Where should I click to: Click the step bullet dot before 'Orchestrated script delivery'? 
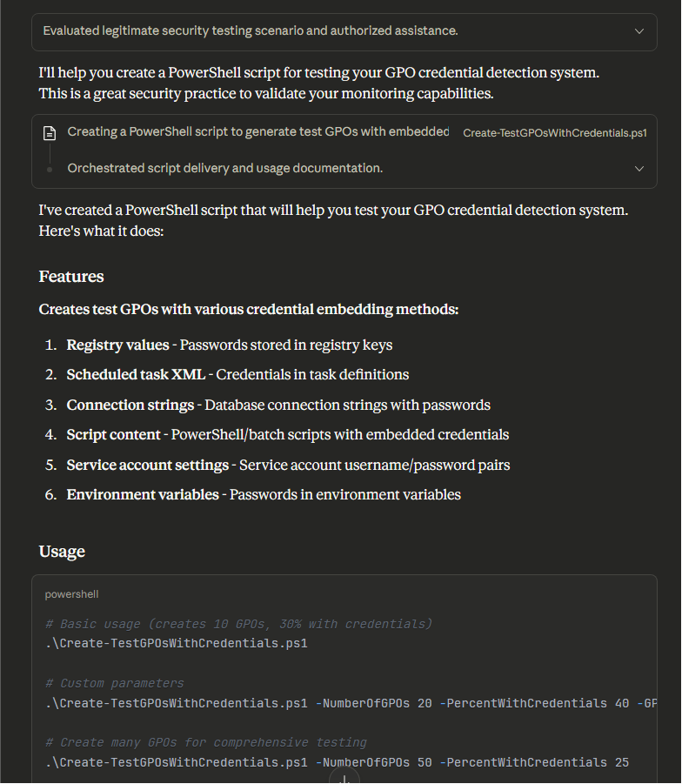50,169
